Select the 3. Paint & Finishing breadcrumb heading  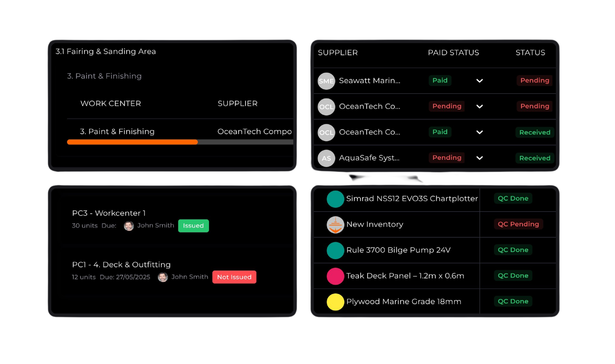(104, 76)
